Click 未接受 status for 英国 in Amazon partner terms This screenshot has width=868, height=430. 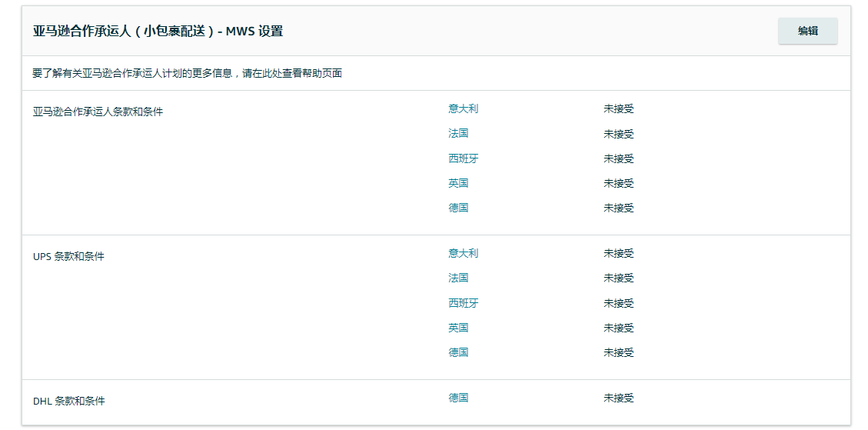(618, 183)
